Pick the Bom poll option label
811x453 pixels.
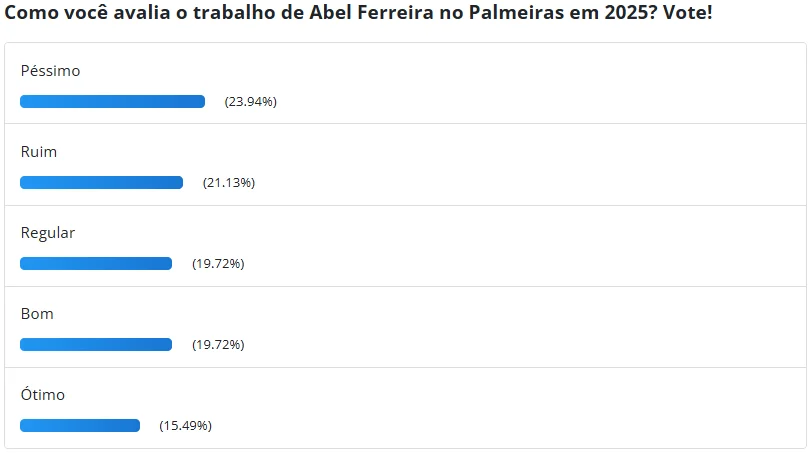point(37,314)
